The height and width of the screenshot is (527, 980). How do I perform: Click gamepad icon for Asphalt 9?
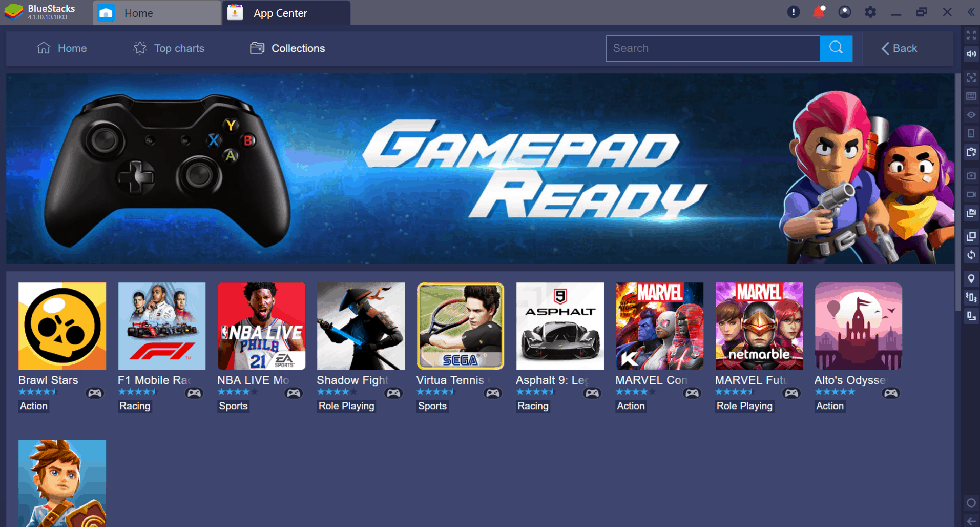(x=592, y=393)
